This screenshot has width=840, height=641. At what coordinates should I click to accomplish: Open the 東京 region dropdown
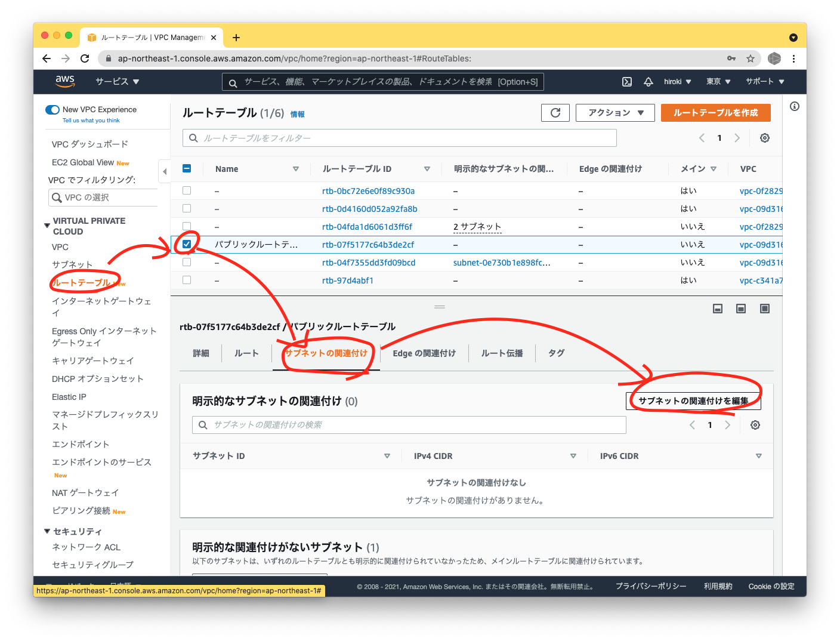[x=718, y=81]
